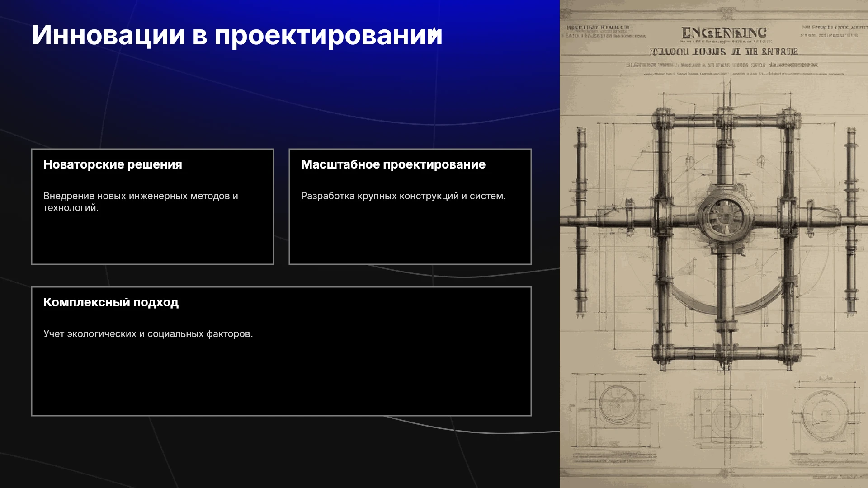
Task: Click the Комплексный подход card heading
Action: point(111,302)
